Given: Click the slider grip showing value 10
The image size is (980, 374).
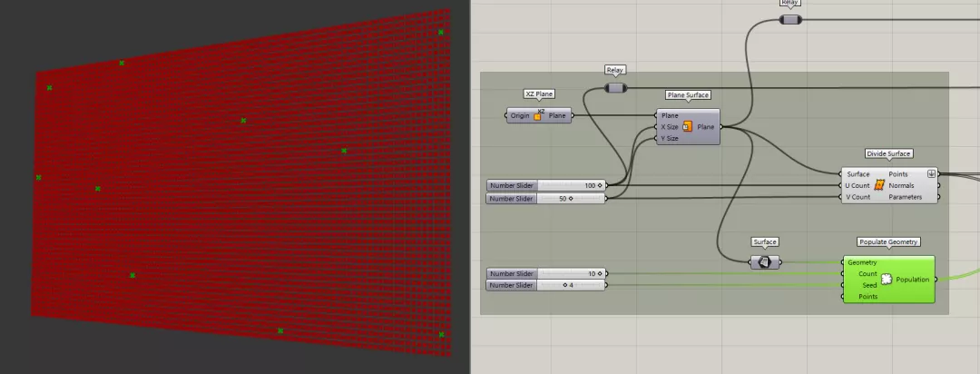Looking at the screenshot, I should coord(600,273).
